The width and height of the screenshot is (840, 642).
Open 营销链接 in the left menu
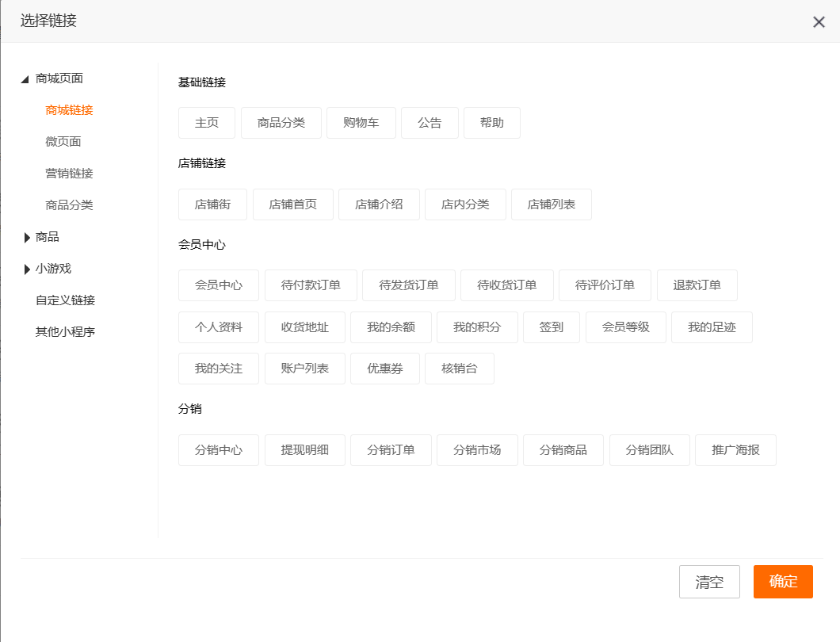pos(69,174)
